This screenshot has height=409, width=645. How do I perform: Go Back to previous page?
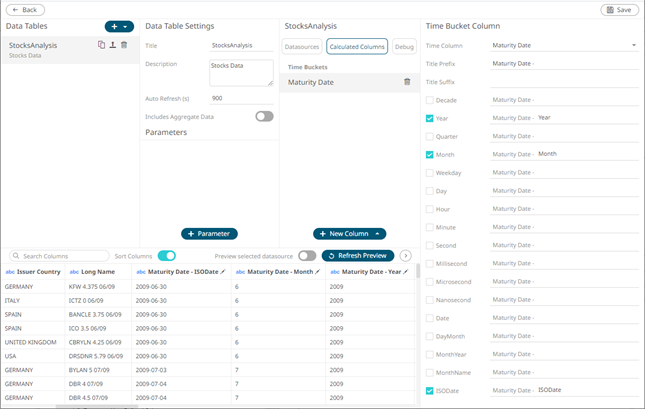tap(25, 10)
